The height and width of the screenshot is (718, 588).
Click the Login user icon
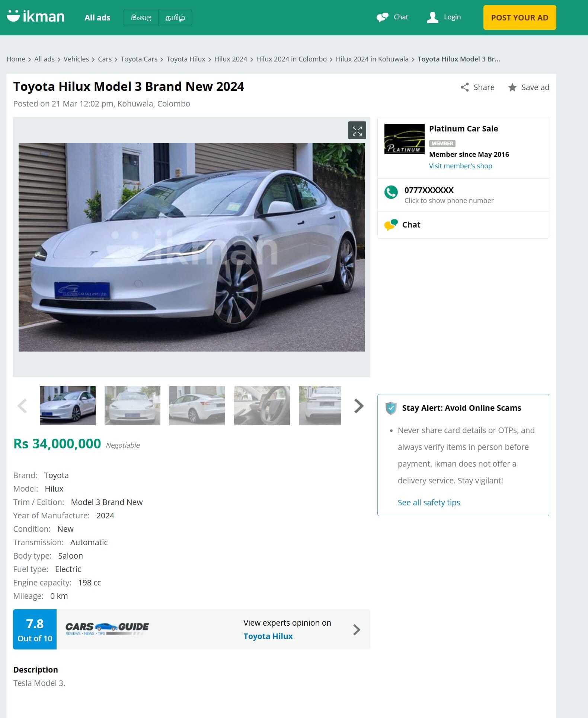pos(432,17)
